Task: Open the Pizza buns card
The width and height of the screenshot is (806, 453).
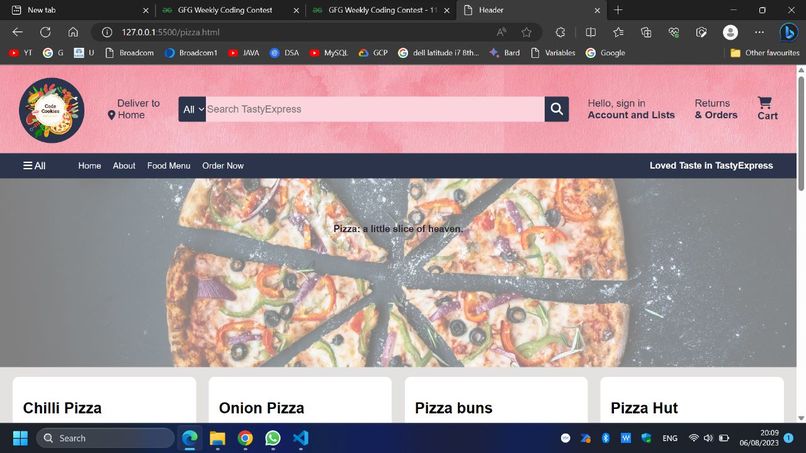Action: [496, 400]
